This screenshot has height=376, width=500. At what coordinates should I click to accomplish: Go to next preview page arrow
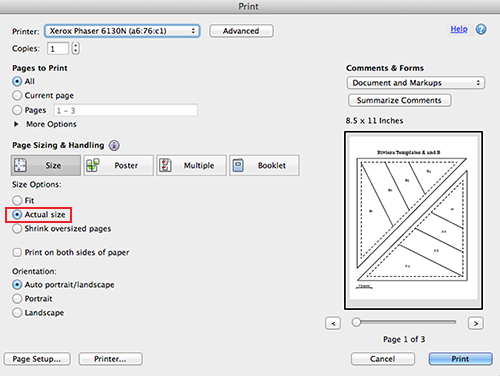point(476,323)
